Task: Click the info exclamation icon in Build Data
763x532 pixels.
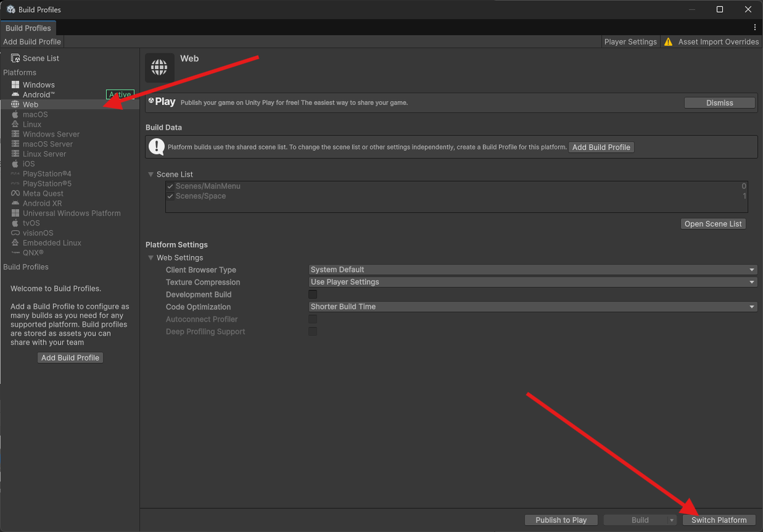Action: point(156,147)
